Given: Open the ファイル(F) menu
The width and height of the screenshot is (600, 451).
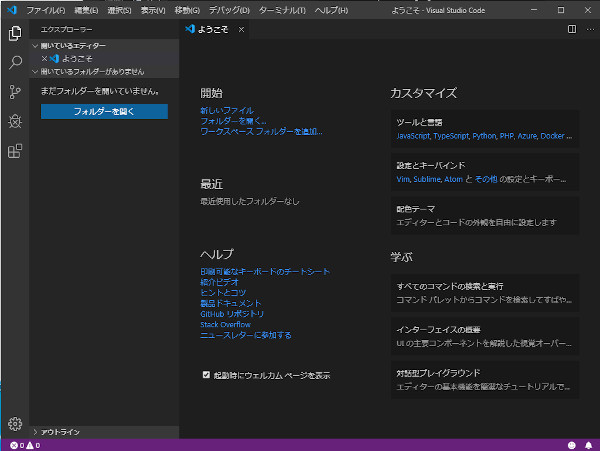Looking at the screenshot, I should [x=46, y=10].
